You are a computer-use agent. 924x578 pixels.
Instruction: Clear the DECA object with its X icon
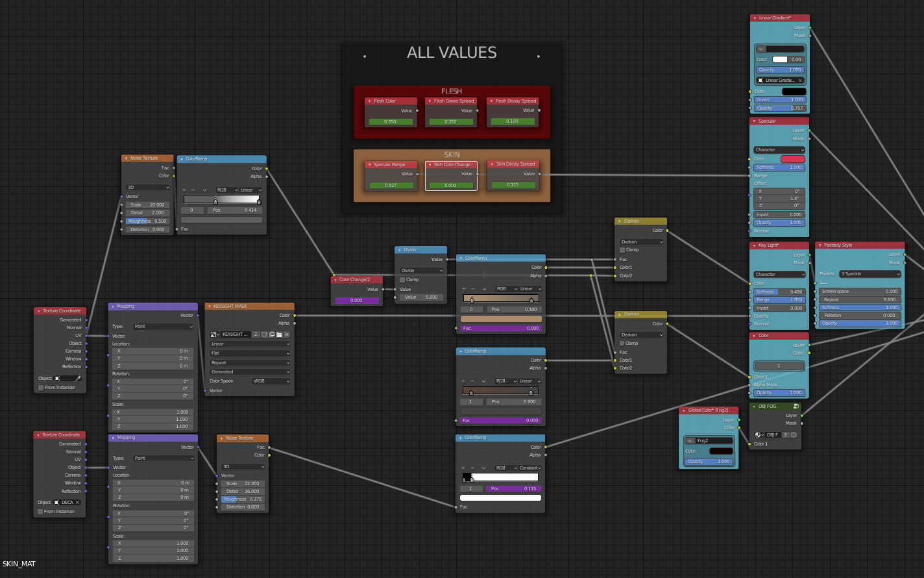(77, 502)
